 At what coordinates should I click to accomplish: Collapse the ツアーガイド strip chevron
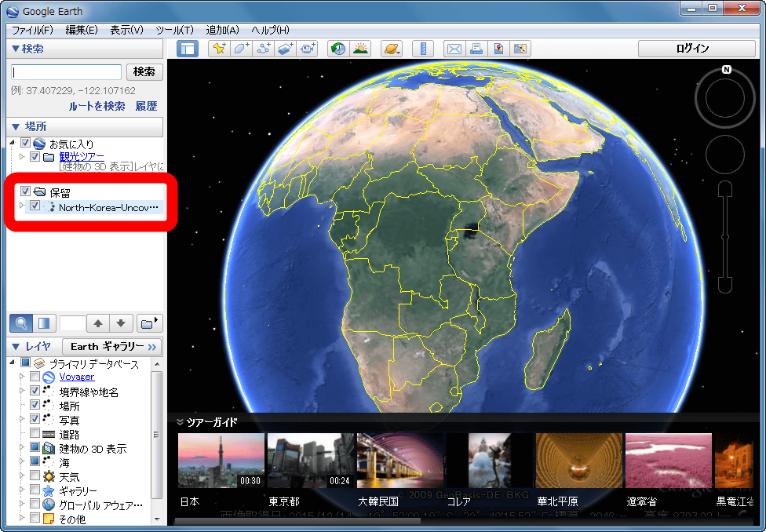pos(180,422)
